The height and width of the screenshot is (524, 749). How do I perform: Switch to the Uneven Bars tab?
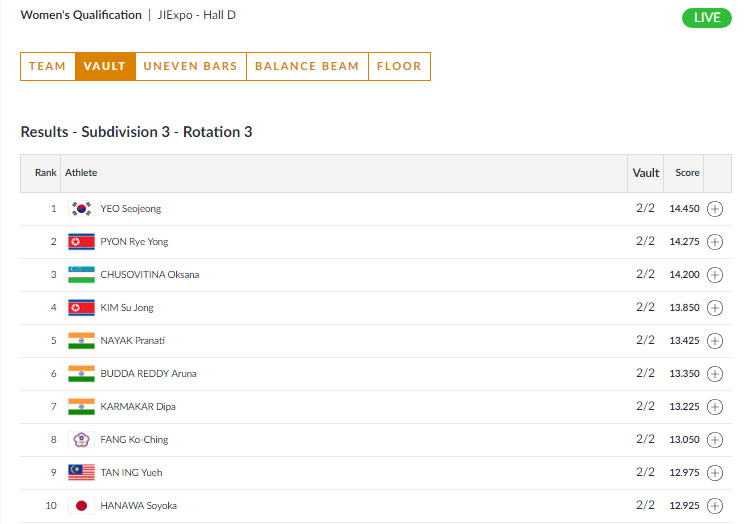point(190,66)
